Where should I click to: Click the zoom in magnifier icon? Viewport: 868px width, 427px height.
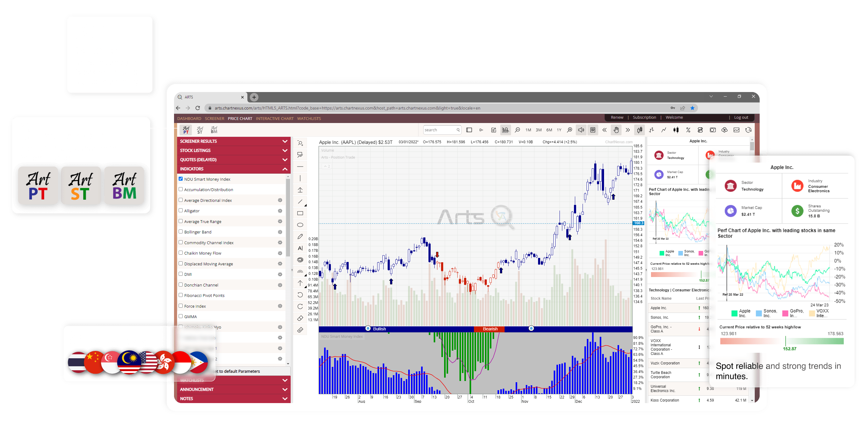click(569, 130)
